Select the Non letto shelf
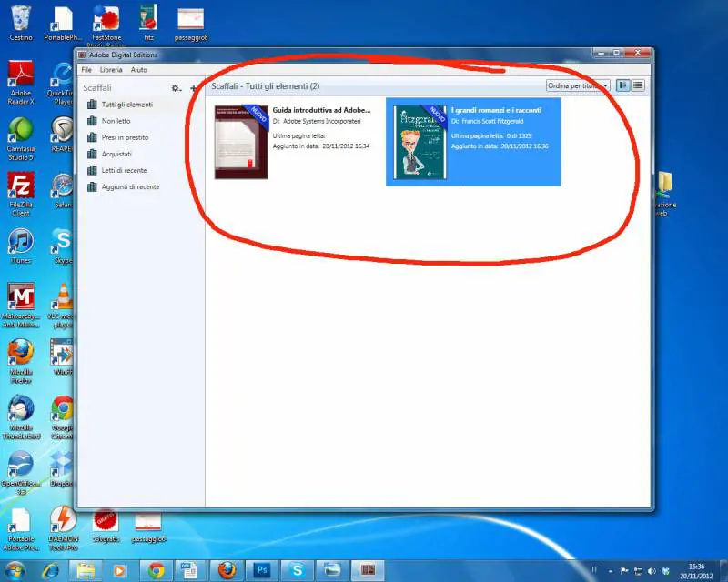 tap(116, 121)
